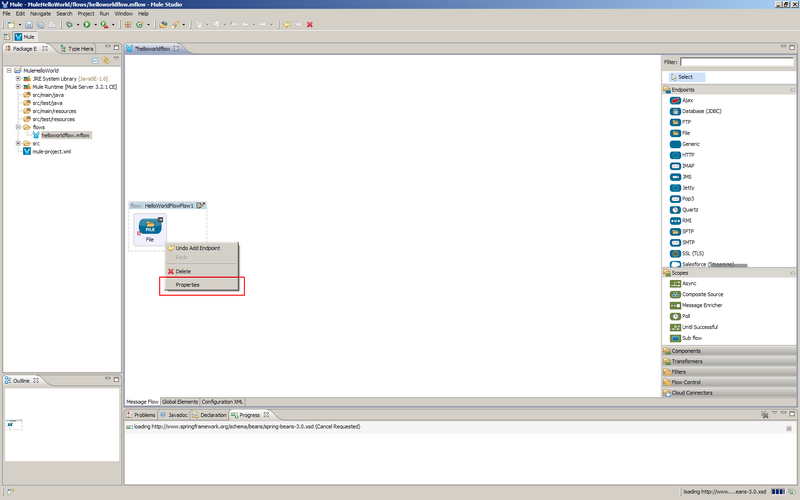This screenshot has height=500, width=800.
Task: Select the Async scope
Action: coord(683,284)
